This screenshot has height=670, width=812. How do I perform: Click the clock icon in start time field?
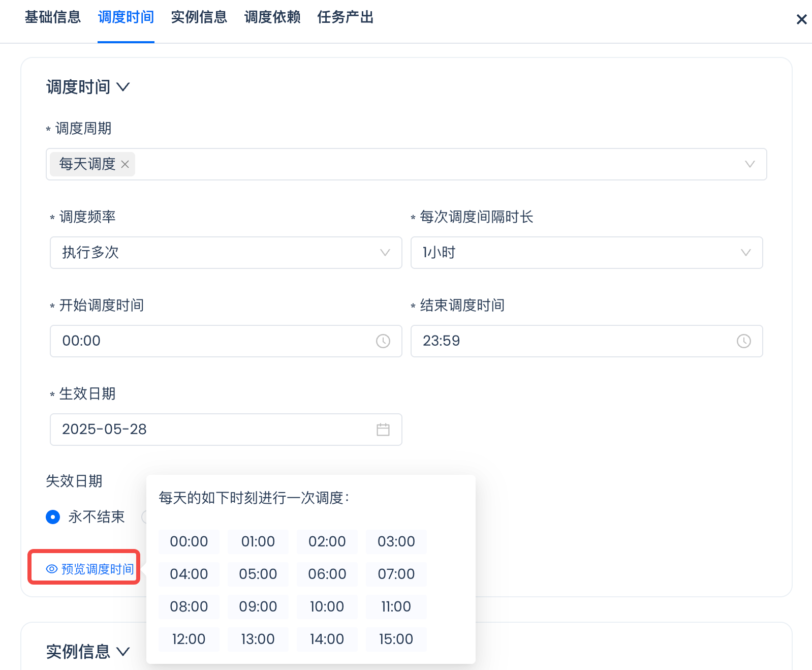(383, 341)
